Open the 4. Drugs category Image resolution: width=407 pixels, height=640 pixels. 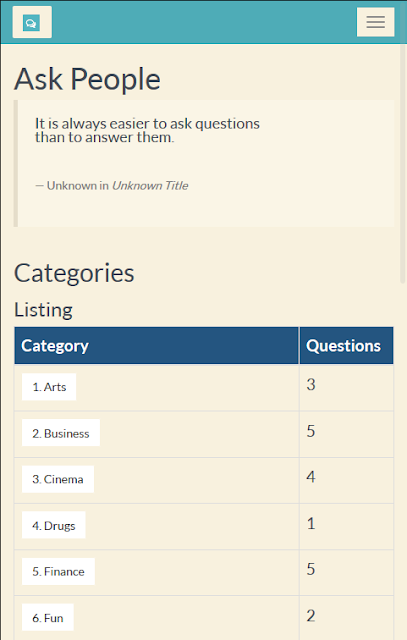pos(54,525)
